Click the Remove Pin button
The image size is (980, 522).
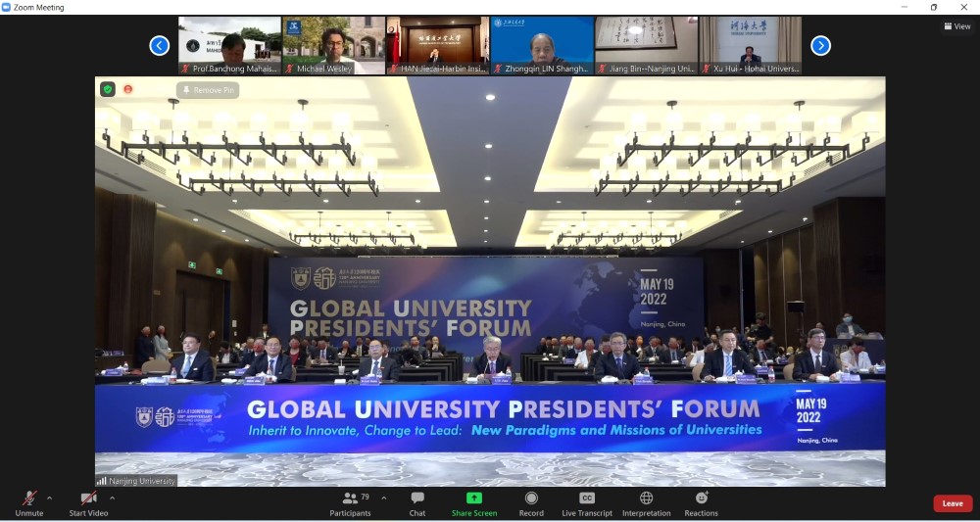207,90
